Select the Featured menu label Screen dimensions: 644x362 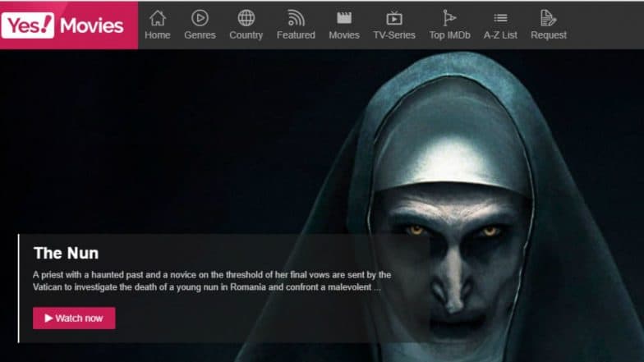tap(296, 35)
